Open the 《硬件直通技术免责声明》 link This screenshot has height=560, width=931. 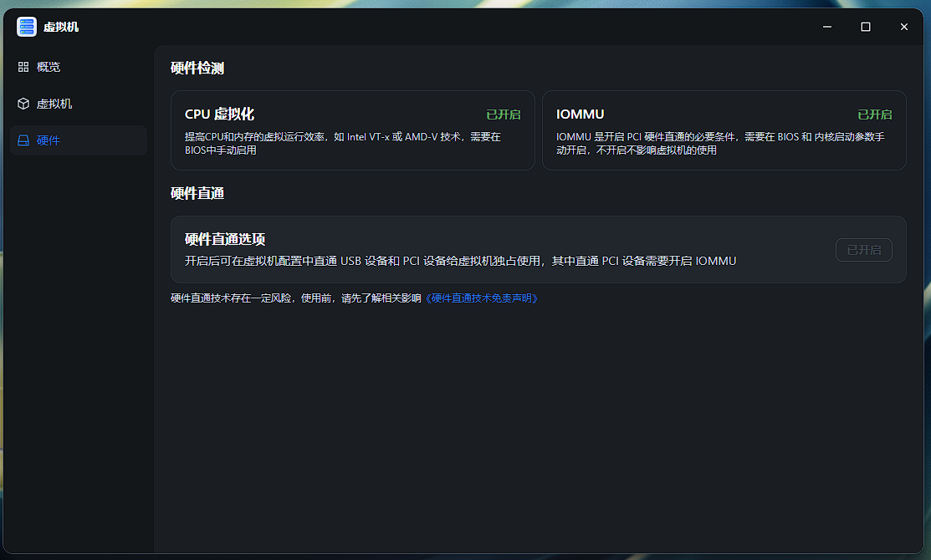pos(481,298)
